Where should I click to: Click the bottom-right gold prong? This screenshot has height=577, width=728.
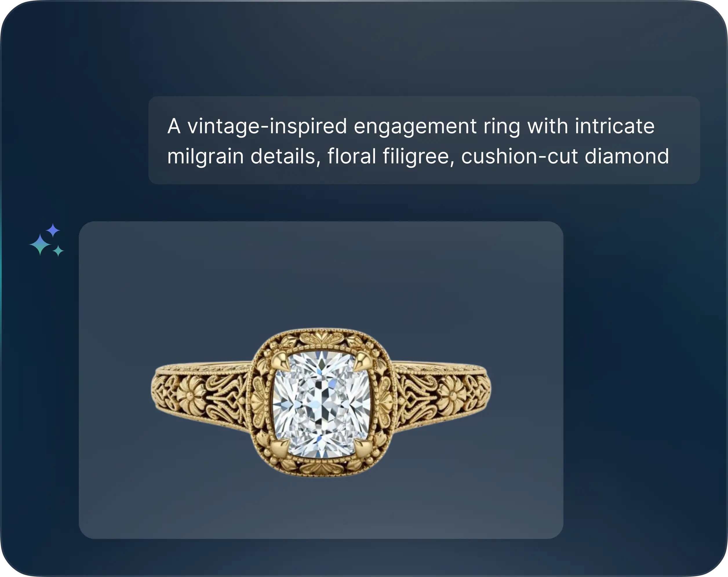[x=363, y=448]
